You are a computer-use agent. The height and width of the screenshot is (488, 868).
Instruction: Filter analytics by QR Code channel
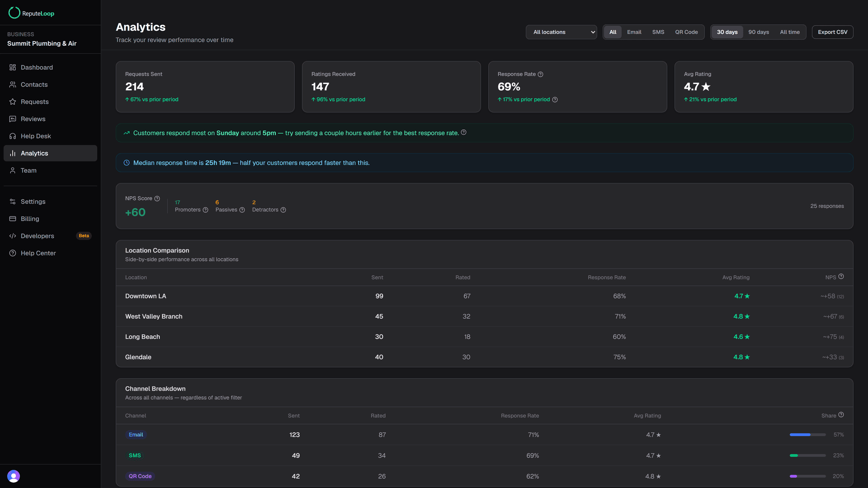tap(686, 32)
